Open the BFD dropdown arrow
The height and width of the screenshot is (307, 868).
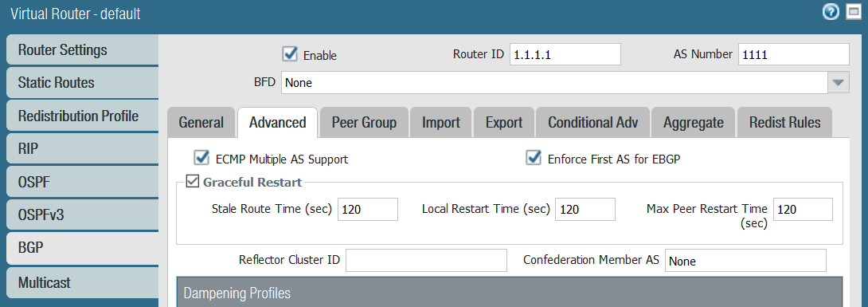tap(838, 83)
